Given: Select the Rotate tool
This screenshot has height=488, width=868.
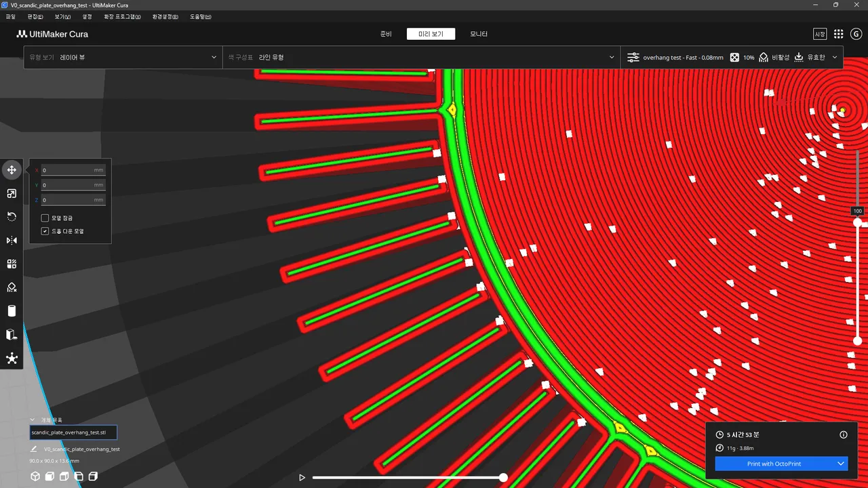Looking at the screenshot, I should pos(12,217).
